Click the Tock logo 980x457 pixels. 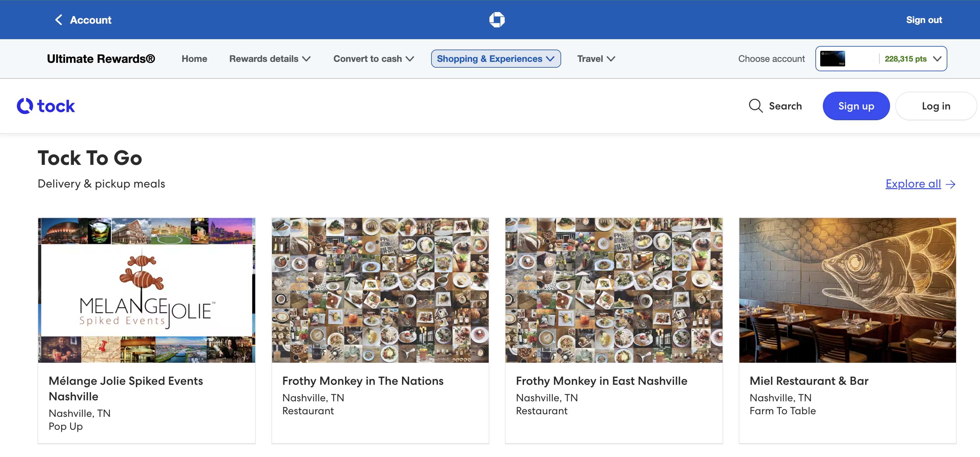[46, 106]
